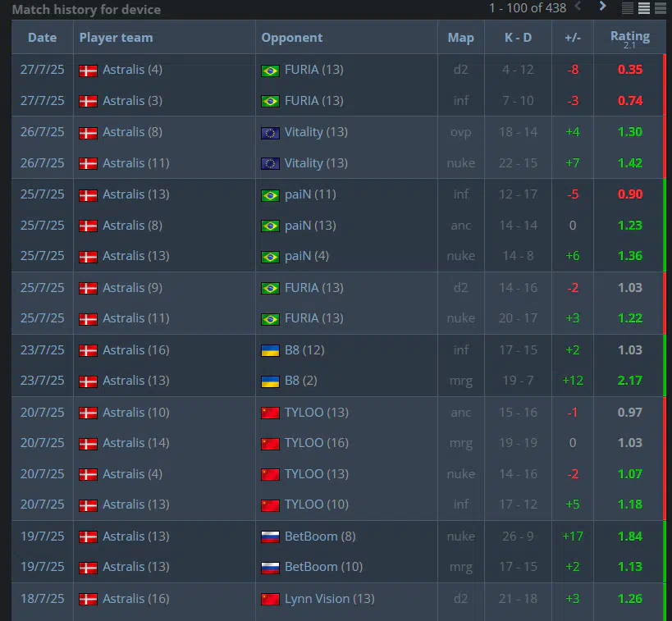Open the BetBoom (10) opponent link
The image size is (672, 621).
click(323, 567)
